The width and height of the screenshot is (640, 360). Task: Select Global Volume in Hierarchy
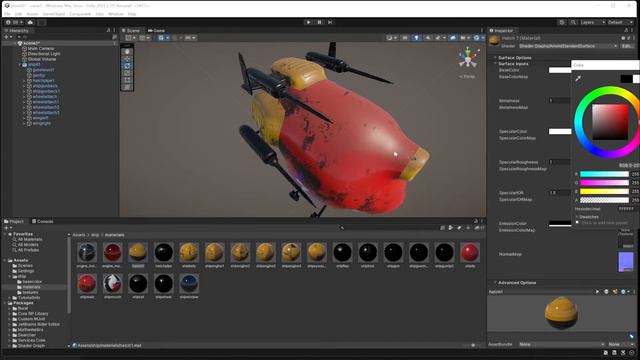[x=42, y=59]
